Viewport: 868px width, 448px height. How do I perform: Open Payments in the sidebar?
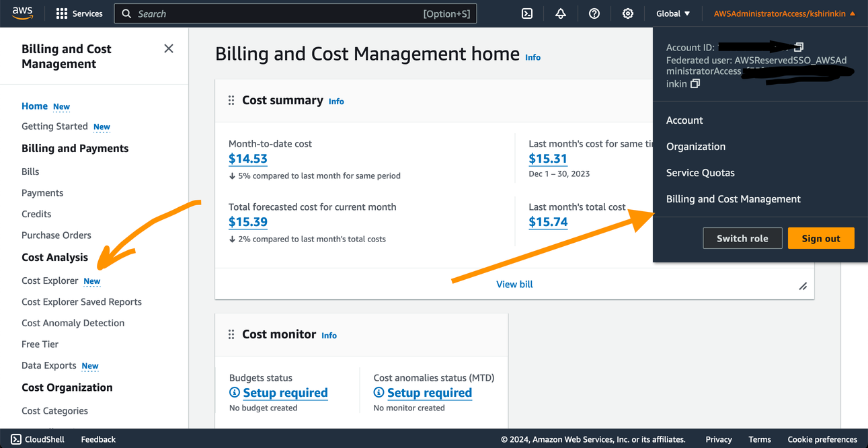(42, 192)
